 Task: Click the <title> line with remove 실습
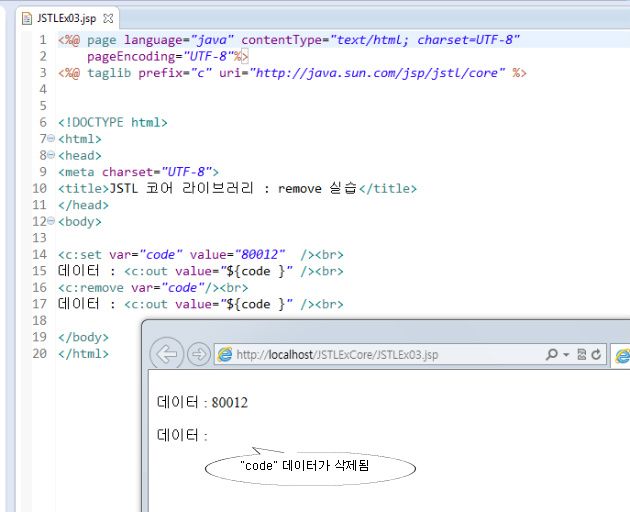pos(237,188)
